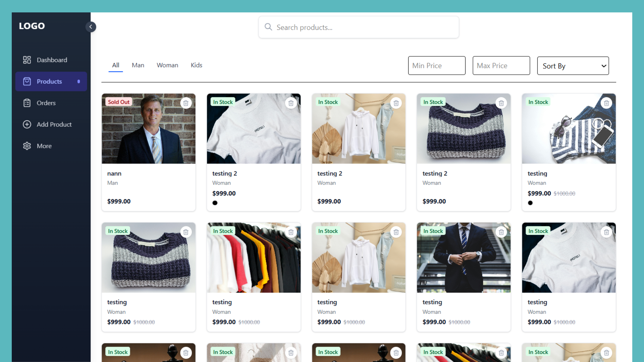
Task: Click the Add Product plus-circle icon
Action: 27,124
